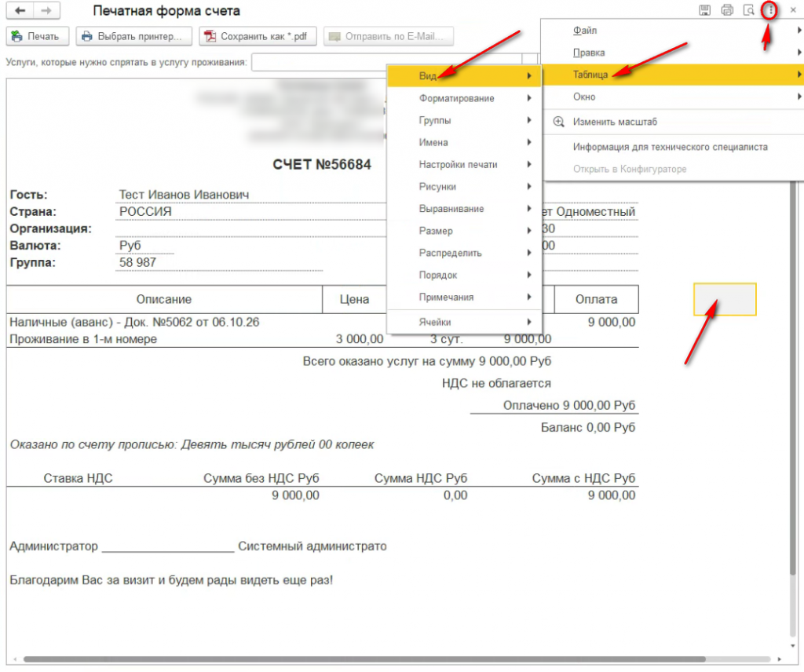Open the Рисунки submenu
The height and width of the screenshot is (672, 804).
pyautogui.click(x=465, y=187)
